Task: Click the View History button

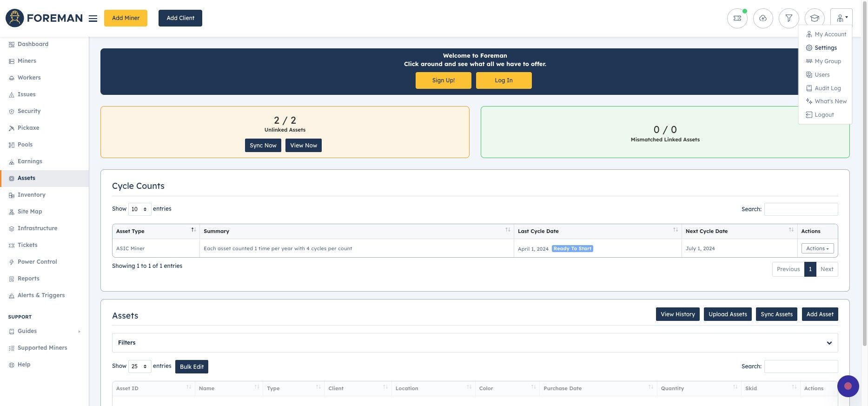Action: (678, 314)
